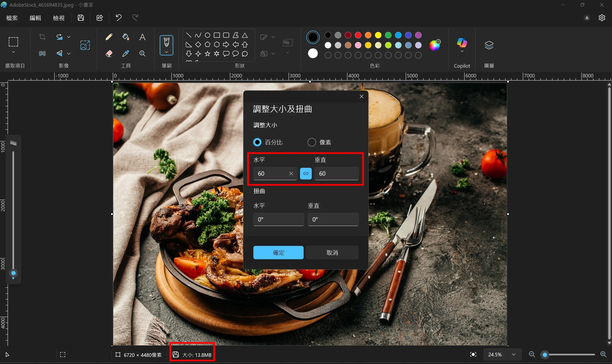Expand the rotate options dropdown arrow
This screenshot has height=364, width=612.
click(69, 37)
